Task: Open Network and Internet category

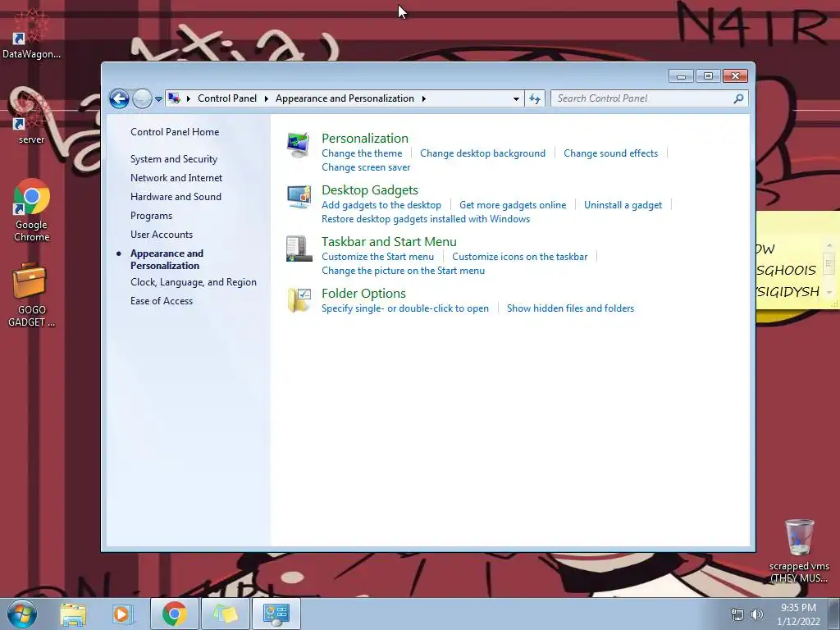Action: point(176,178)
